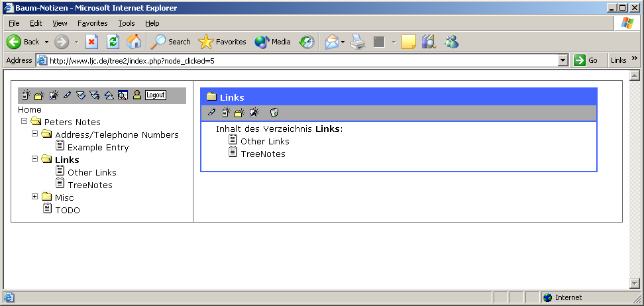Viewport: 644px width, 306px height.
Task: Select Peters Notes folder in tree
Action: [x=72, y=122]
